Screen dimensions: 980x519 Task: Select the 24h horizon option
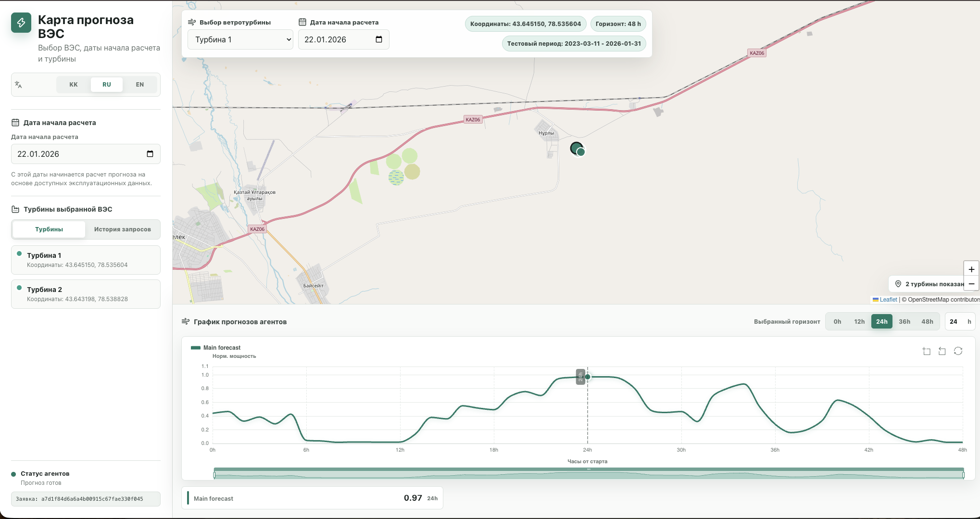click(x=882, y=322)
